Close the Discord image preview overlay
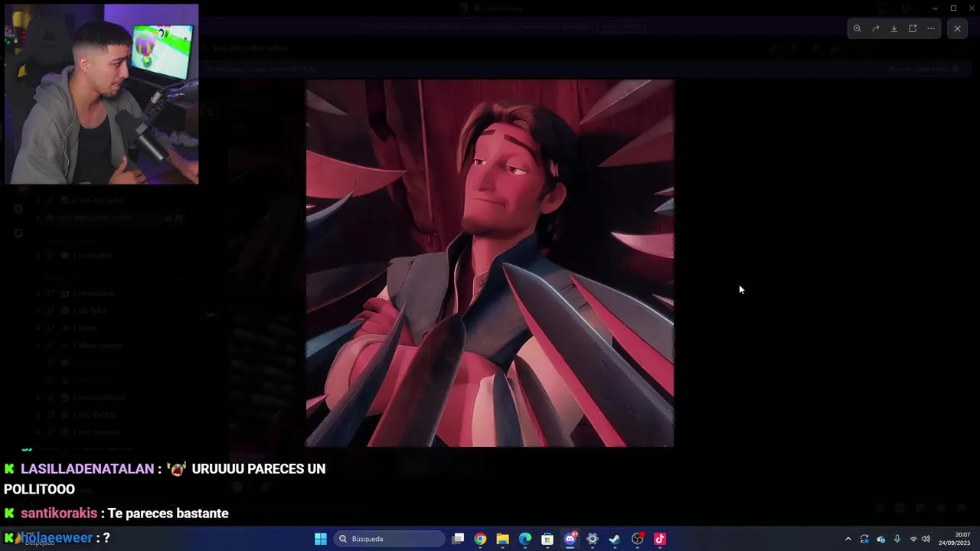 tap(957, 28)
